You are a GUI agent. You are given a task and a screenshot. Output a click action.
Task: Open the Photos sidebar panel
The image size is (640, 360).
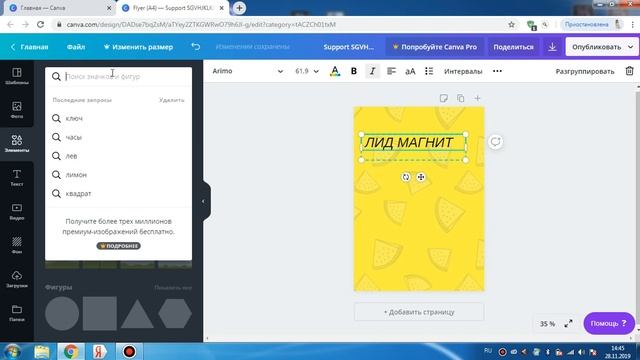tap(17, 110)
